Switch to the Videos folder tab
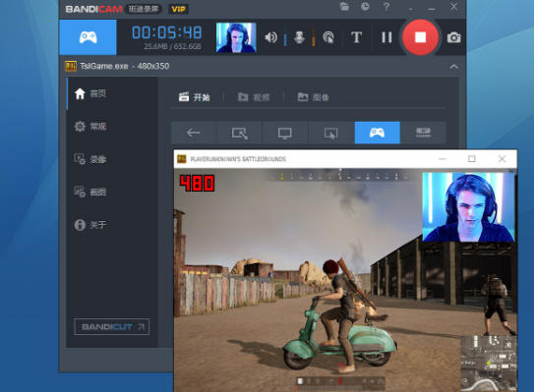This screenshot has width=534, height=392. (254, 97)
